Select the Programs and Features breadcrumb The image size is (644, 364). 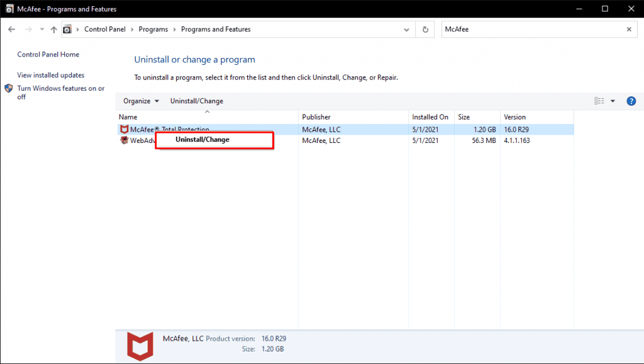pyautogui.click(x=216, y=29)
